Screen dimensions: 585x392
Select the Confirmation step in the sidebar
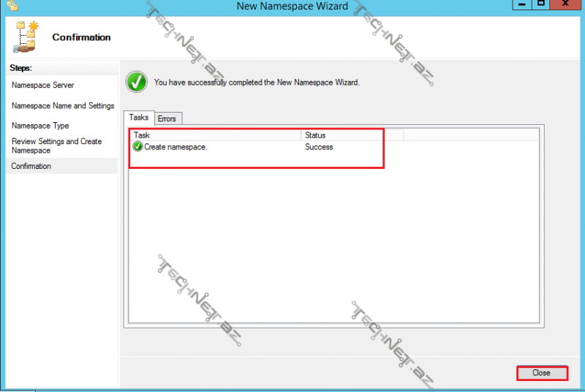[31, 166]
